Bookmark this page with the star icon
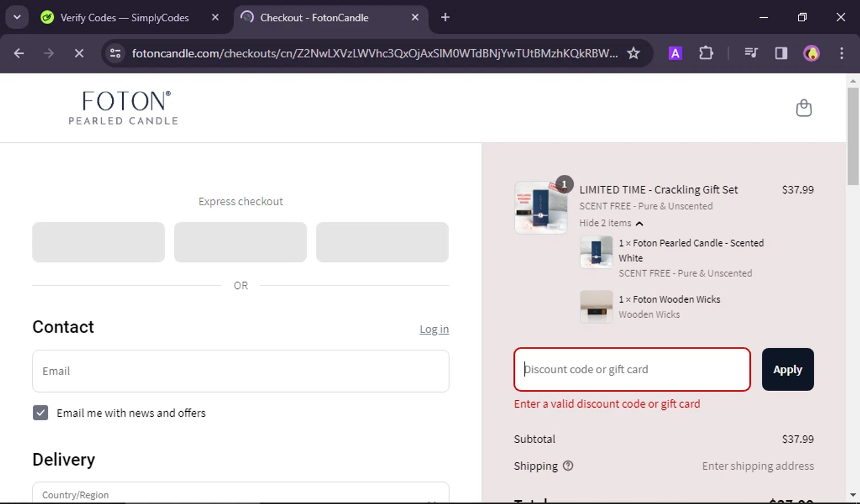 click(634, 53)
